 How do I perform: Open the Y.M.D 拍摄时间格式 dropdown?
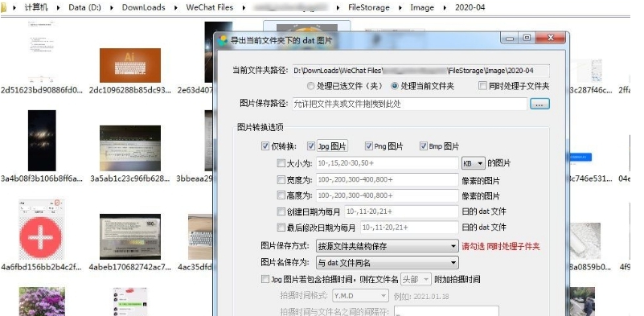pos(360,295)
